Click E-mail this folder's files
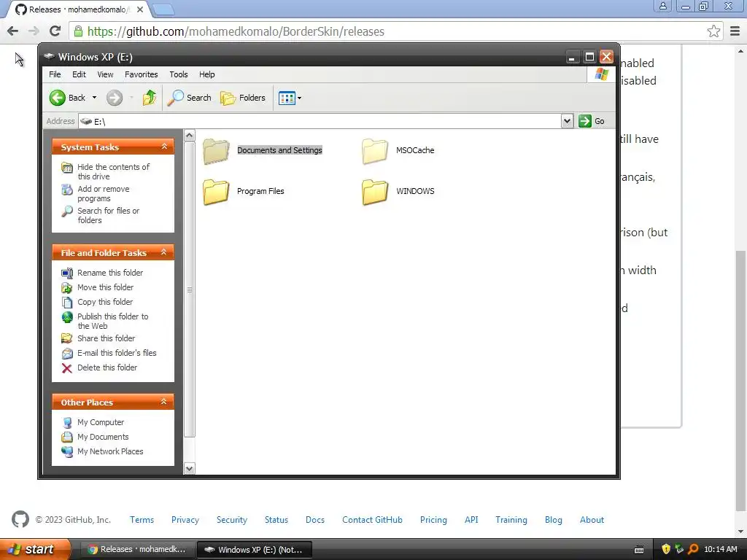The width and height of the screenshot is (747, 560). (x=117, y=353)
